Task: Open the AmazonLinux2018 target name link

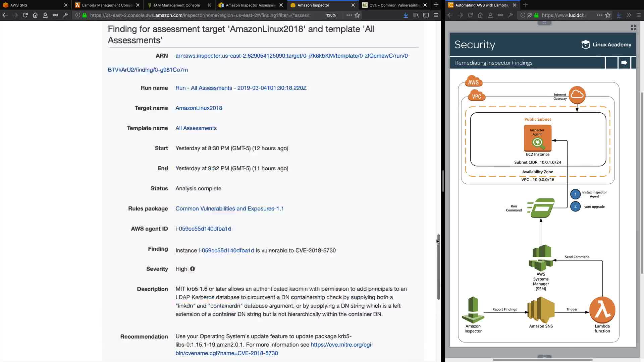Action: pos(199,108)
